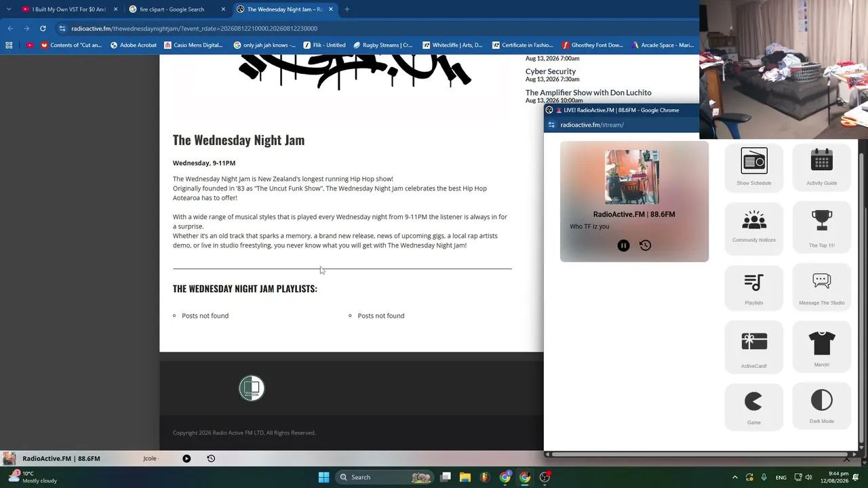Open the Cyber Security schedule entry

coord(551,71)
